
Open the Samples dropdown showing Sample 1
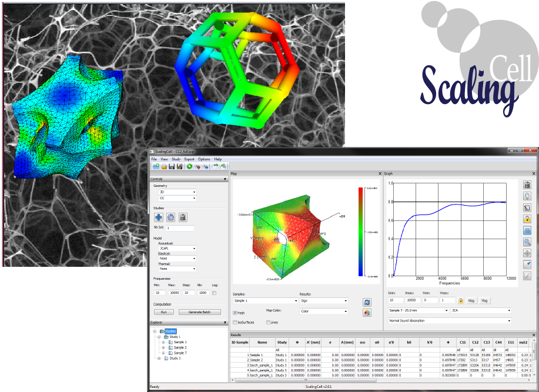[265, 301]
